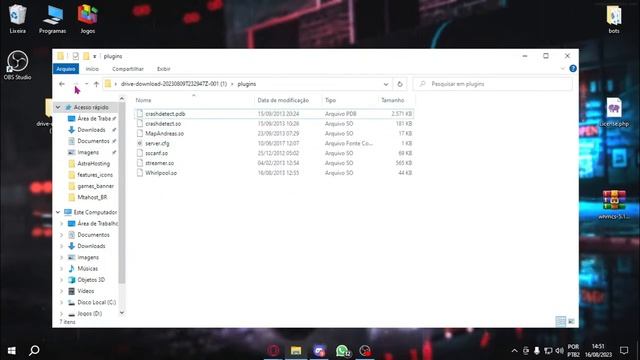Open the Programas desktop icon
This screenshot has height=360, width=640.
pyautogui.click(x=52, y=19)
